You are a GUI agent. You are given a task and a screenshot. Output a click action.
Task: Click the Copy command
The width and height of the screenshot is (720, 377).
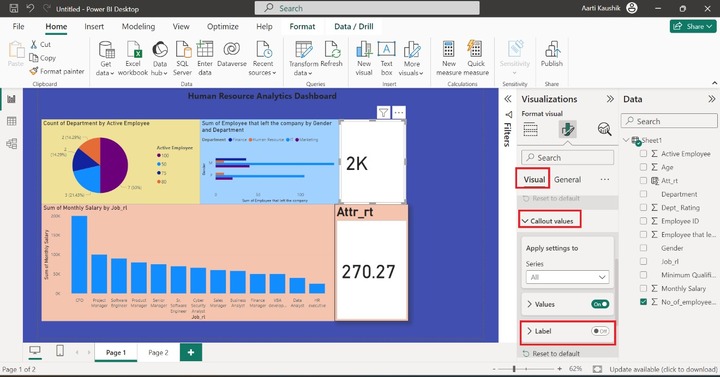(43, 58)
